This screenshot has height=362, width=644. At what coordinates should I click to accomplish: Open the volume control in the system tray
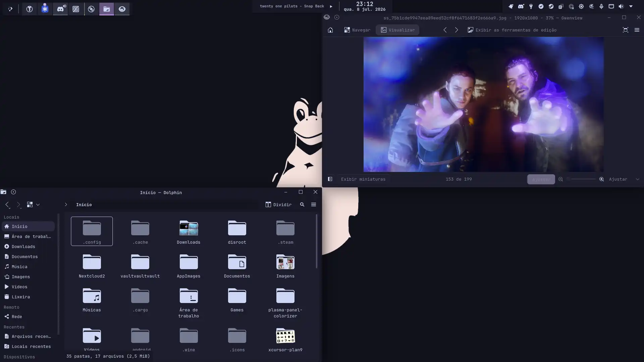(621, 6)
